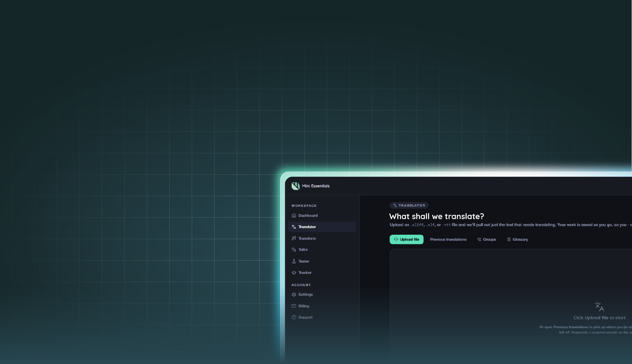The width and height of the screenshot is (632, 364).
Task: Switch to Previous translations tab
Action: (448, 239)
